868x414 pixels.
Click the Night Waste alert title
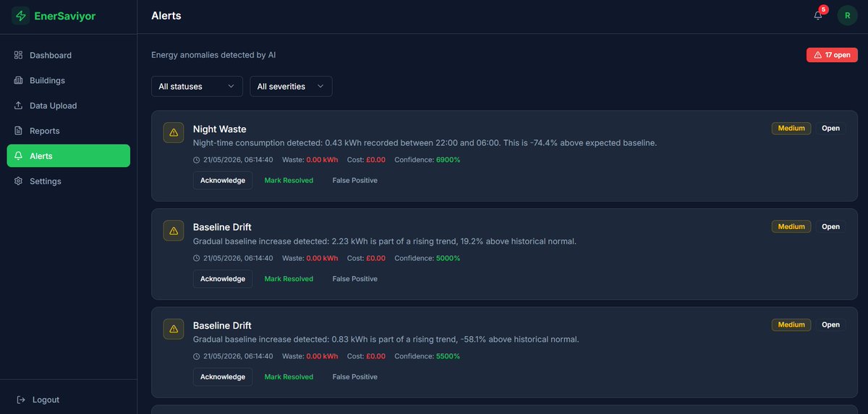point(219,129)
